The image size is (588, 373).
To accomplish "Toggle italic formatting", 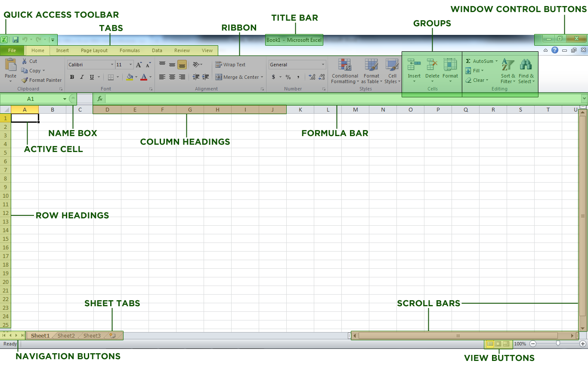I will [81, 77].
